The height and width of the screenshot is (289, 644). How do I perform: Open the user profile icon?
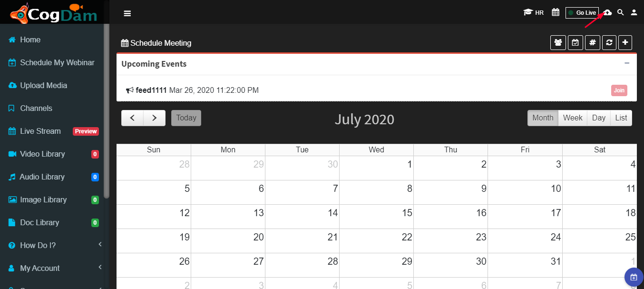pos(634,12)
